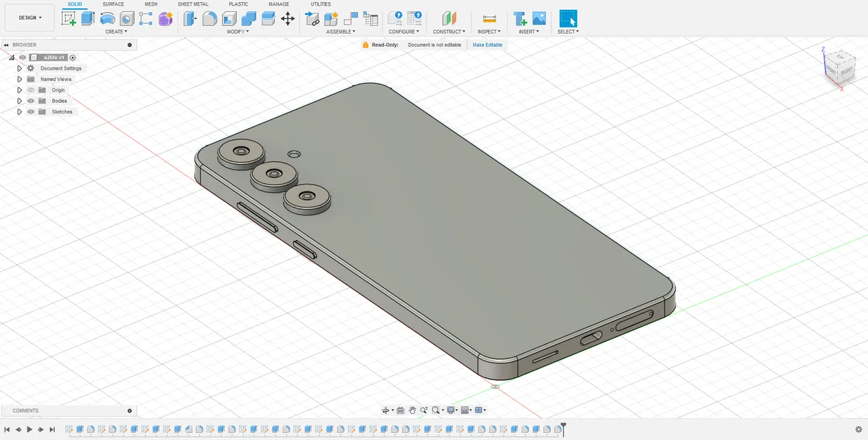
Task: Open the Construct dropdown menu
Action: click(x=449, y=32)
